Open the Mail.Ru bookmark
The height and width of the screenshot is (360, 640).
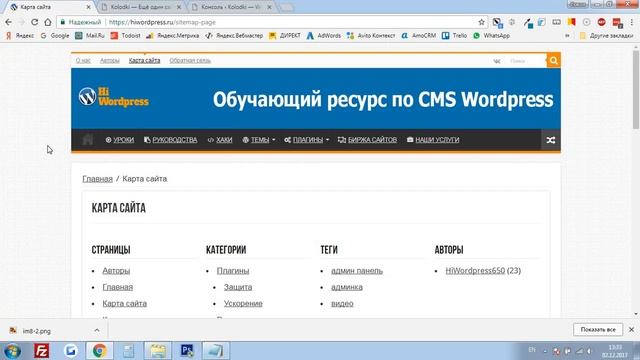90,36
